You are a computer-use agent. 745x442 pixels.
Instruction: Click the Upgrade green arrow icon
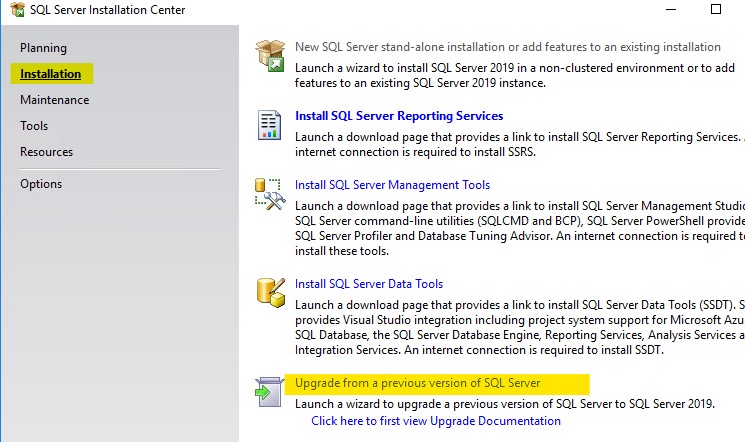(x=269, y=392)
